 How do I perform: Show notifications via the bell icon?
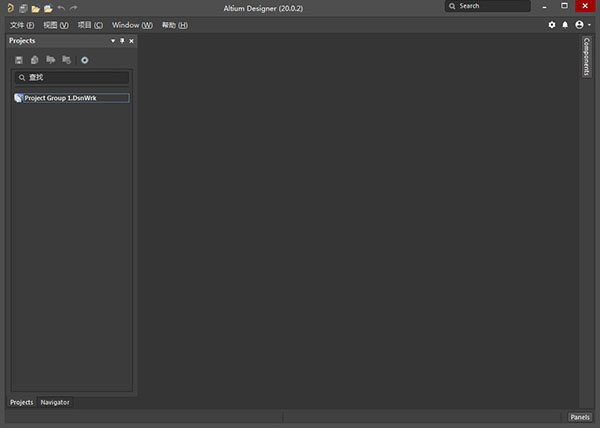(565, 24)
